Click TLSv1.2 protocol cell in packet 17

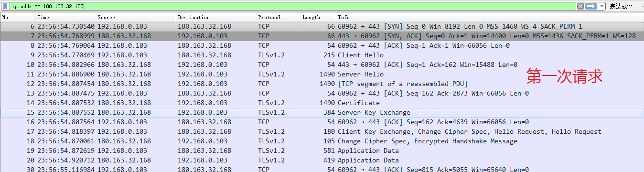pos(271,131)
